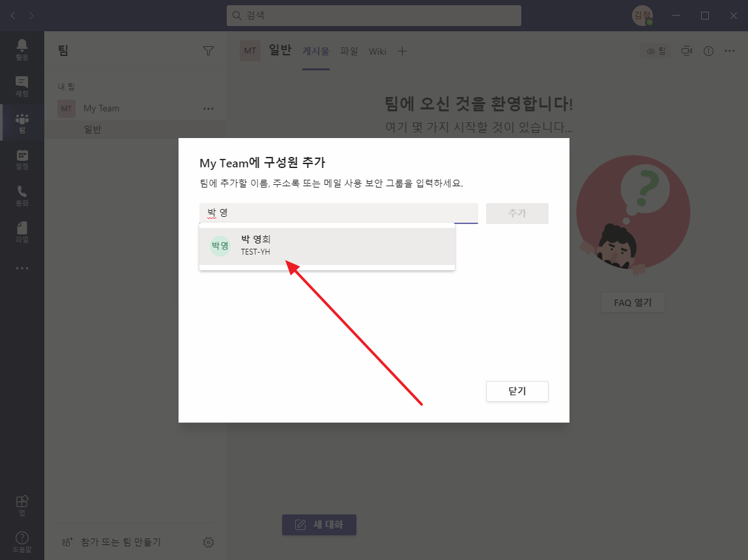Screen dimensions: 748x560
Task: Click the 박영 avatar in suggestion
Action: (220, 246)
